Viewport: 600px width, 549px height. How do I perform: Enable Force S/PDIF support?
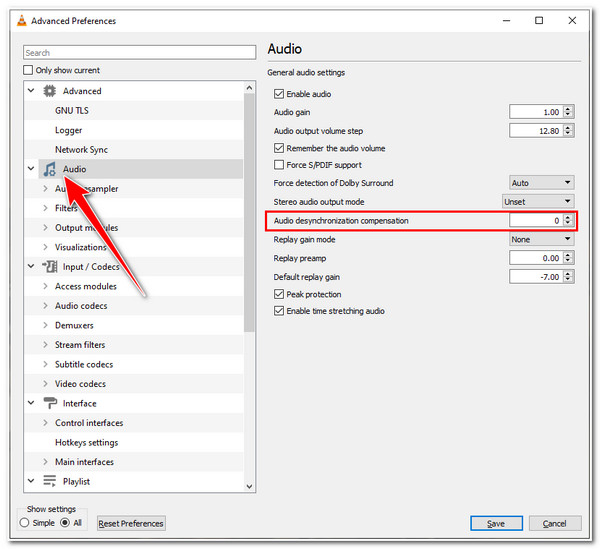[x=279, y=165]
